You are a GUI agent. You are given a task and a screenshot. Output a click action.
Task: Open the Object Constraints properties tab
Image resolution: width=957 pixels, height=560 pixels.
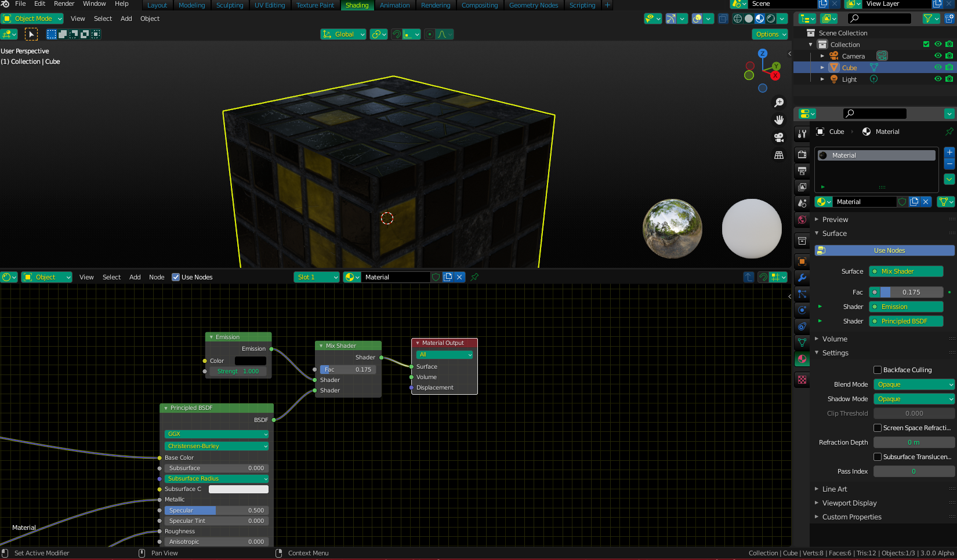(802, 326)
